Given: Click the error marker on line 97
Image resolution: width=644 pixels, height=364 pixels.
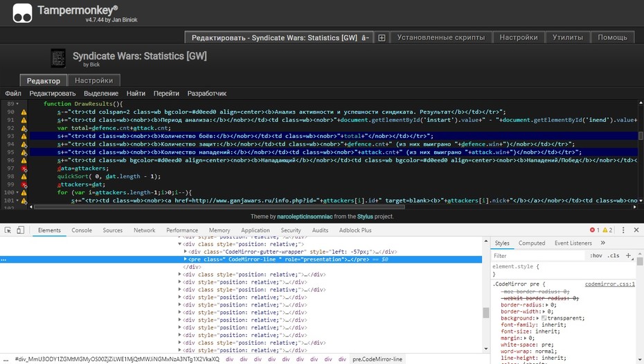Looking at the screenshot, I should tap(24, 168).
